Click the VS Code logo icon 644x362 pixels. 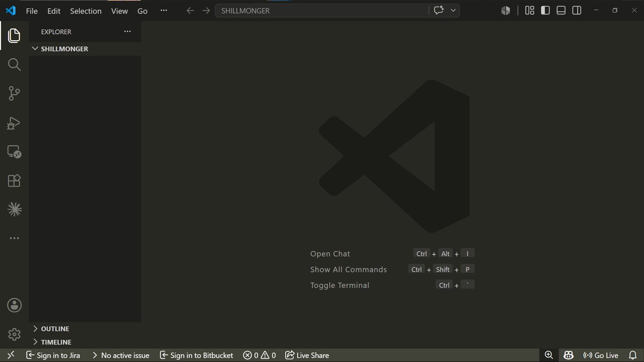coord(10,11)
